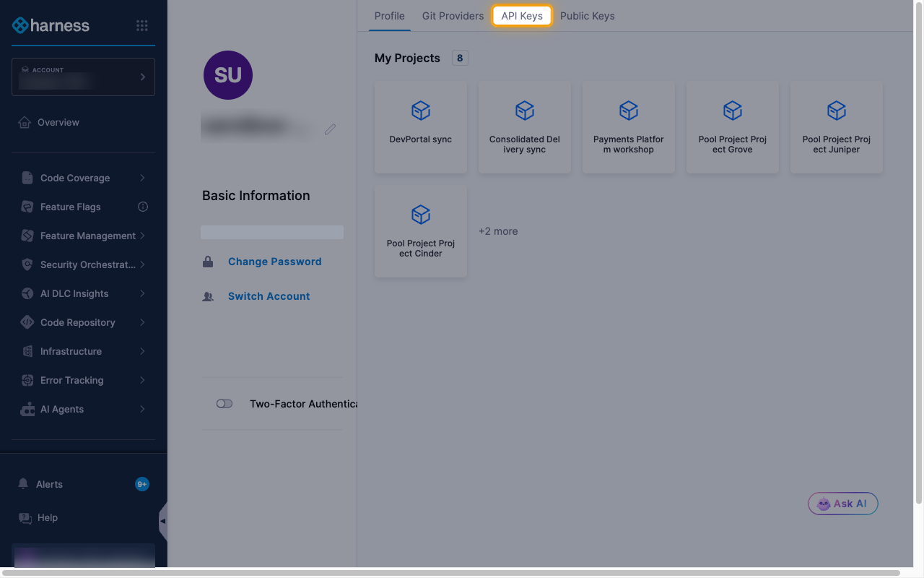The image size is (924, 578).
Task: Click the vertical page scrollbar
Action: pos(919,253)
